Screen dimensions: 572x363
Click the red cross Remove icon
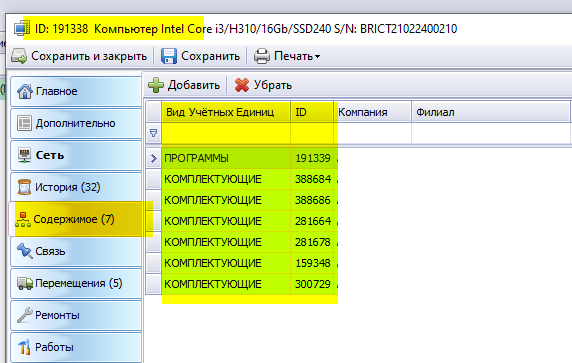pyautogui.click(x=242, y=85)
